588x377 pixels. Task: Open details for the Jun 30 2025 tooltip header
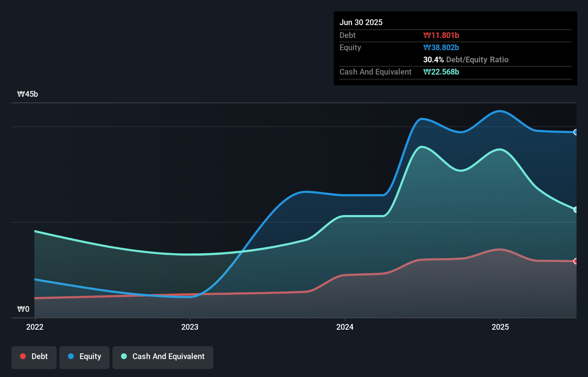coord(361,22)
